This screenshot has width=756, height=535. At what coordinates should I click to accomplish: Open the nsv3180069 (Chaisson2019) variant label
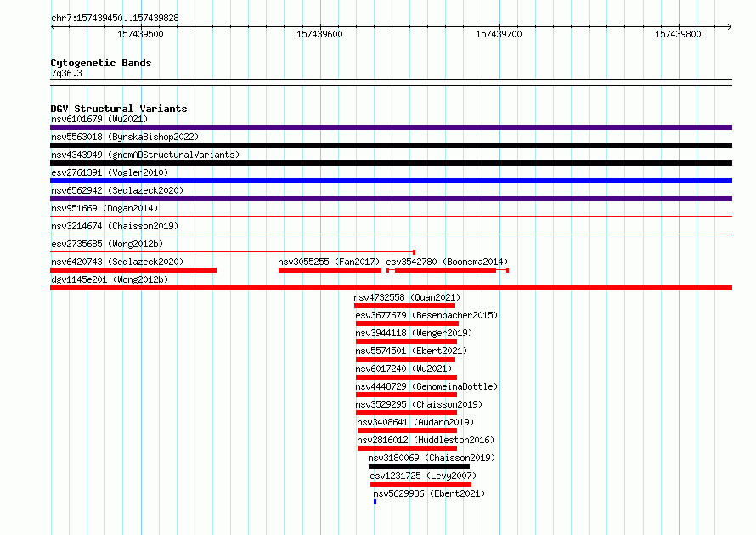pos(432,458)
